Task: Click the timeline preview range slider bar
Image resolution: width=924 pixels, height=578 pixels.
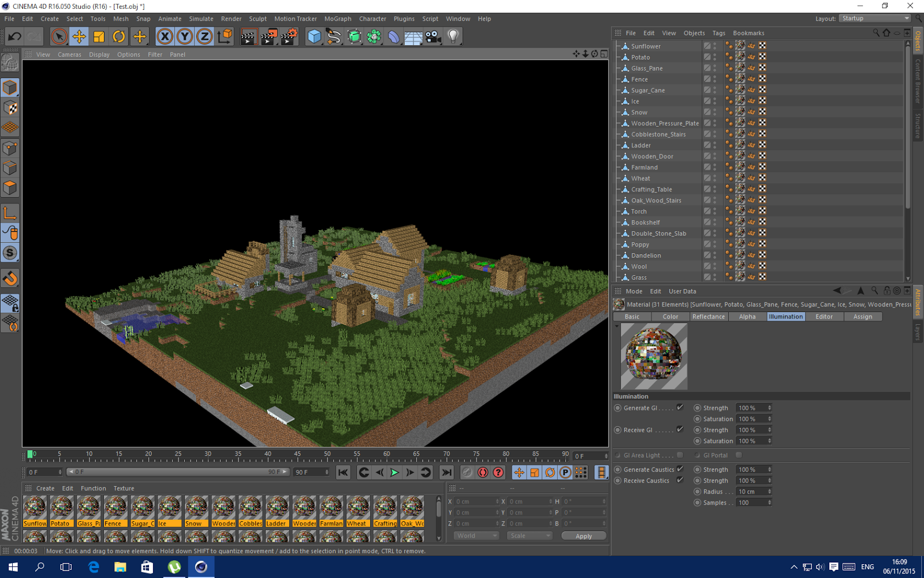Action: [x=177, y=472]
